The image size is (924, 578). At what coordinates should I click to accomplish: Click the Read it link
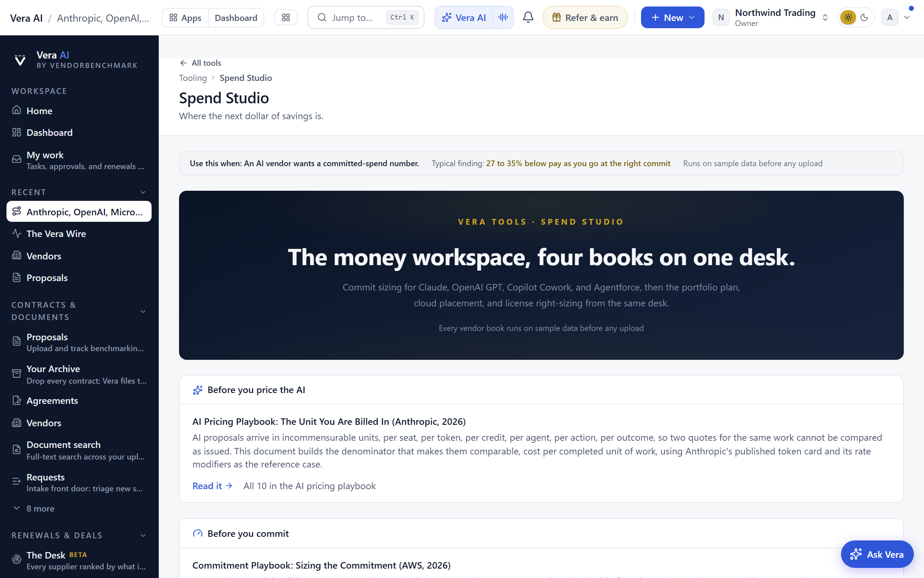212,486
